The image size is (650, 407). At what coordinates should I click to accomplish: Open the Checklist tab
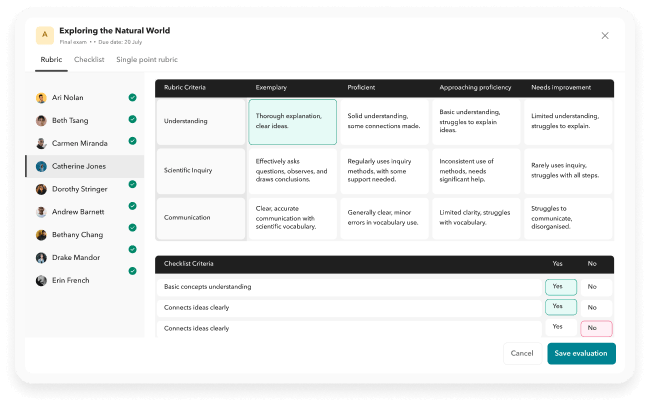89,60
